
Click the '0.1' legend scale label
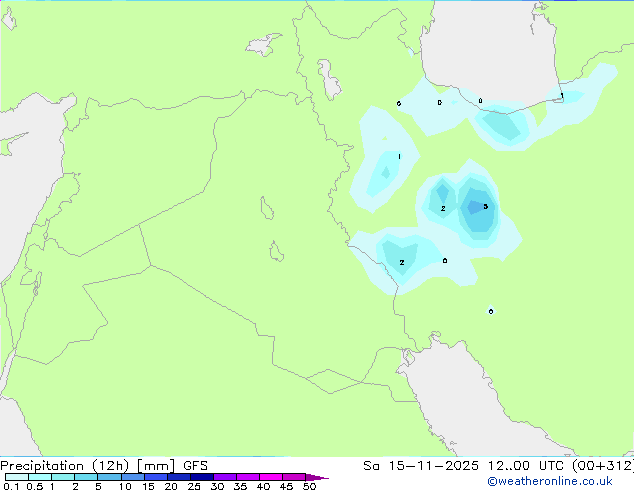[11, 486]
